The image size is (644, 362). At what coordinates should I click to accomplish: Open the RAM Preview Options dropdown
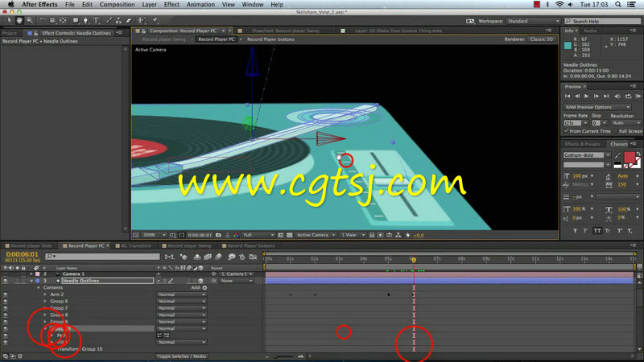pyautogui.click(x=597, y=107)
